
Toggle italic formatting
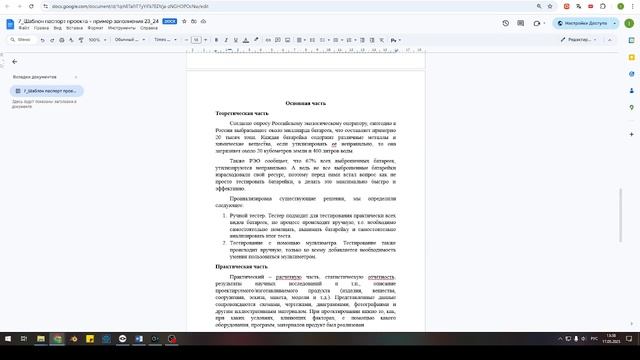pyautogui.click(x=226, y=40)
